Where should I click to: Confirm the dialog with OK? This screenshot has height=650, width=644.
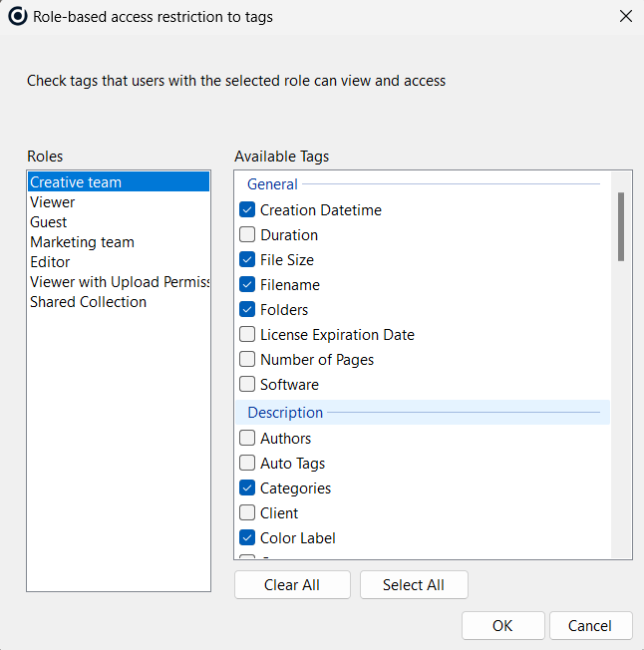pos(502,625)
